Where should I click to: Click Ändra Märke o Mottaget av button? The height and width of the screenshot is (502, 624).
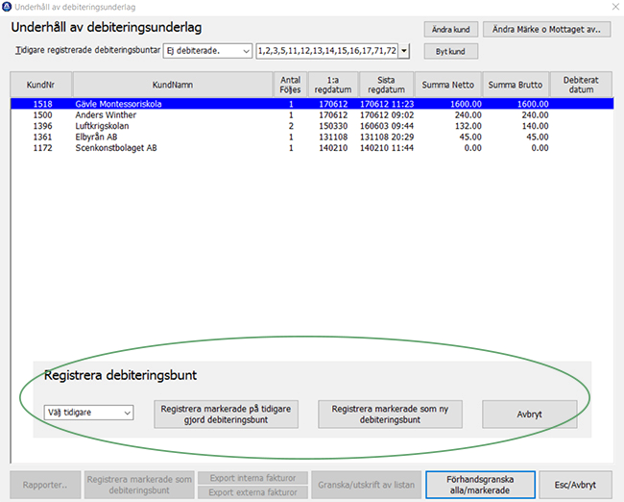(x=546, y=29)
